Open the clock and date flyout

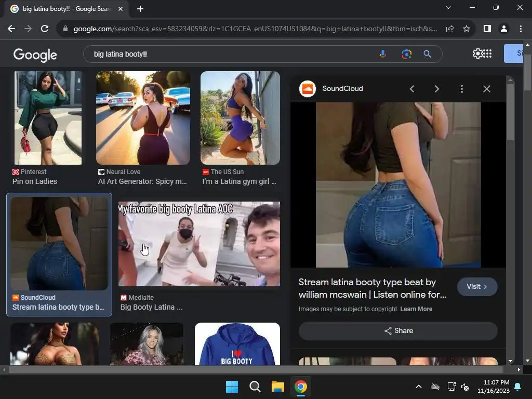coord(494,387)
